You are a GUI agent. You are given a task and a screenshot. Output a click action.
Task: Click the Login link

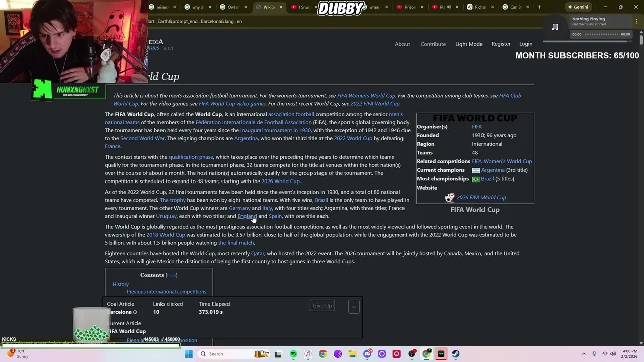526,44
